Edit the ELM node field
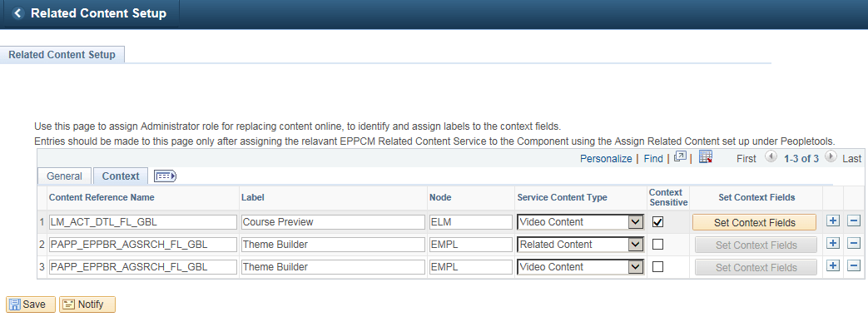The height and width of the screenshot is (322, 868). click(471, 222)
